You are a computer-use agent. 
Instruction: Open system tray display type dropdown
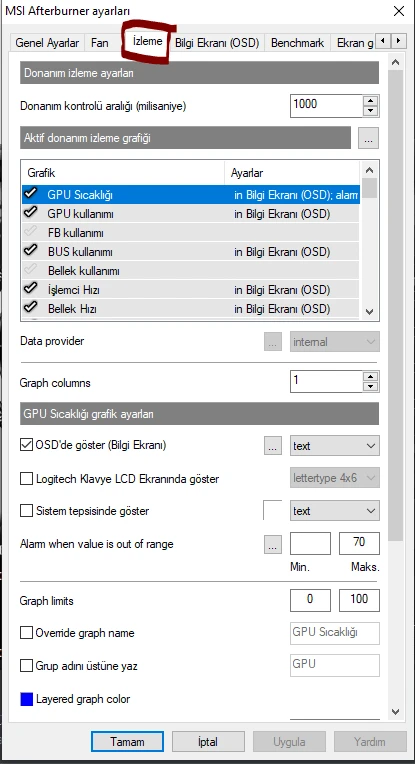(x=335, y=511)
